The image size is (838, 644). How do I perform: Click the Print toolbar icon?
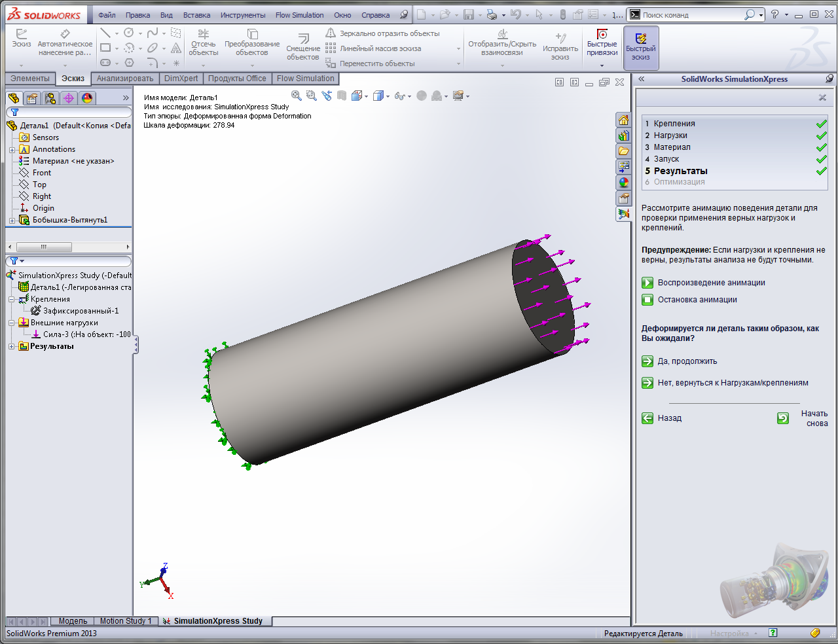(x=492, y=14)
